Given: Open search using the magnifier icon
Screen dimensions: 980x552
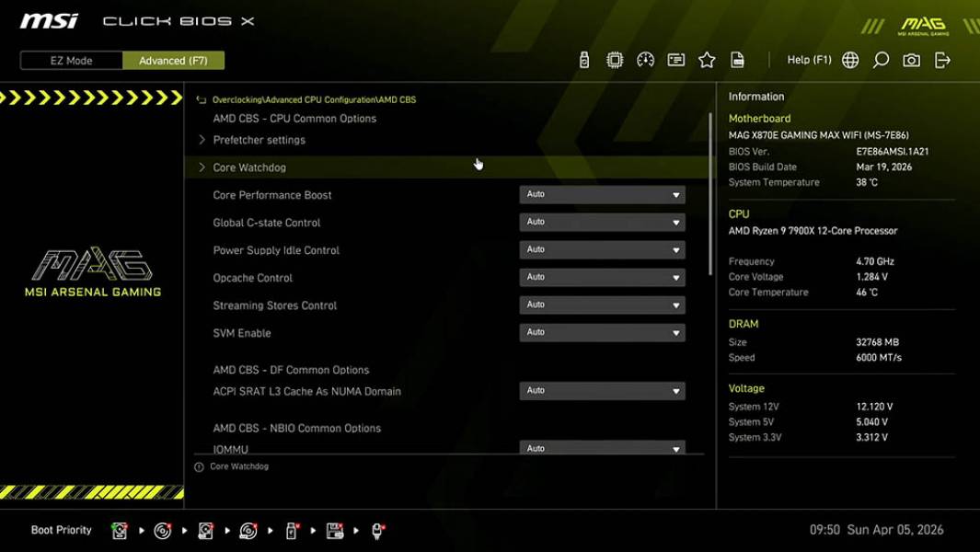Looking at the screenshot, I should coord(880,59).
